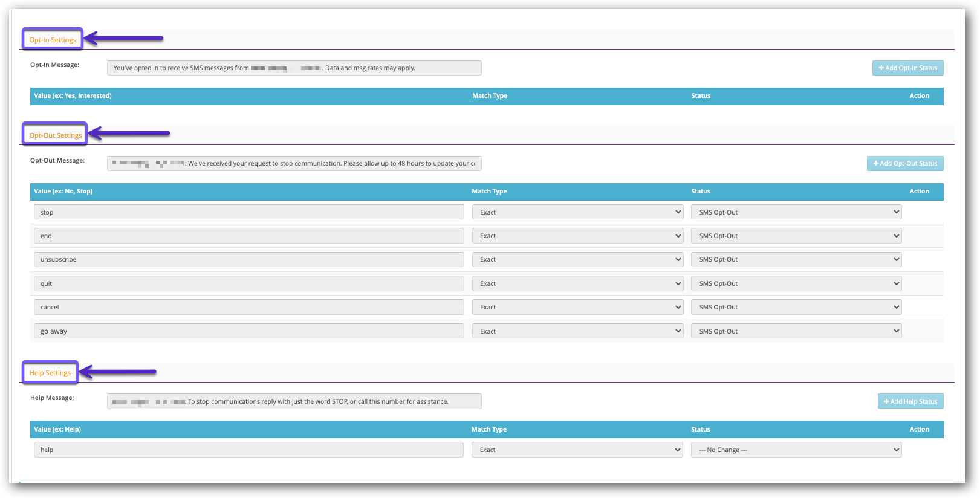Viewport: 980px width, 498px height.
Task: Click the Help Settings heading
Action: click(x=50, y=373)
